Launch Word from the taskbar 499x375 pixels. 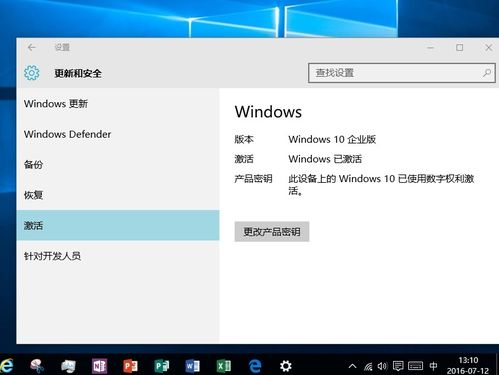coord(192,366)
